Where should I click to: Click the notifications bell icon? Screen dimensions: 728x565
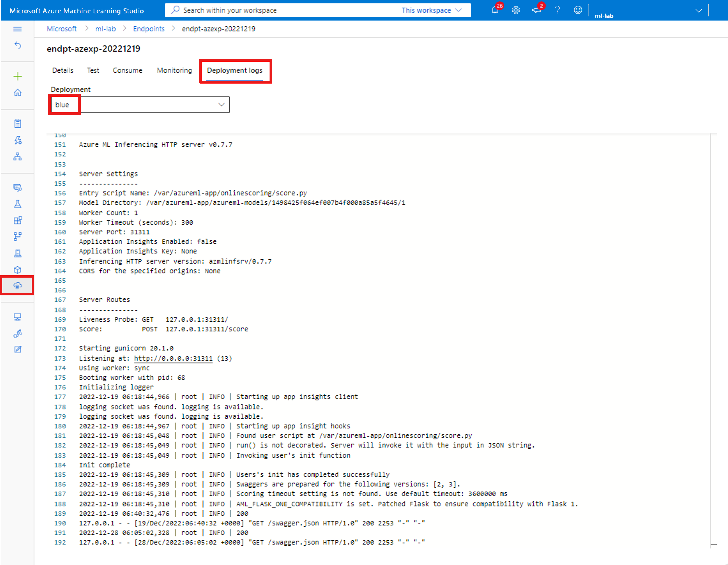tap(495, 10)
